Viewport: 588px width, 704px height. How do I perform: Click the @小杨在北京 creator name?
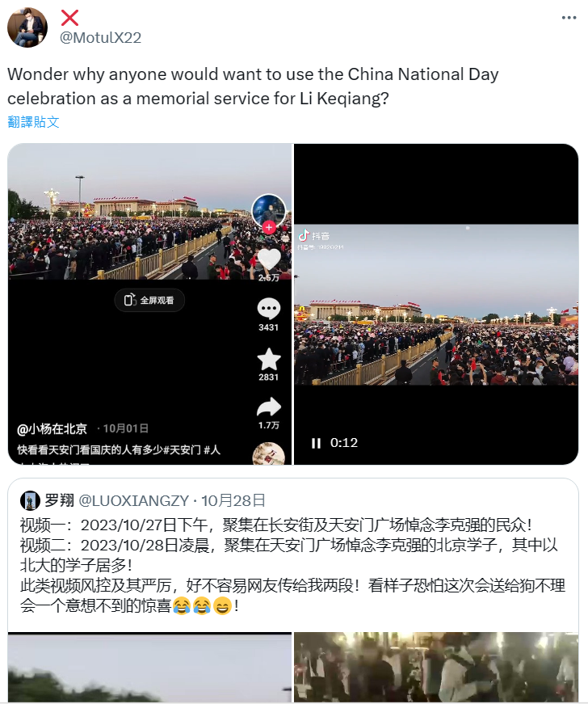[x=52, y=428]
